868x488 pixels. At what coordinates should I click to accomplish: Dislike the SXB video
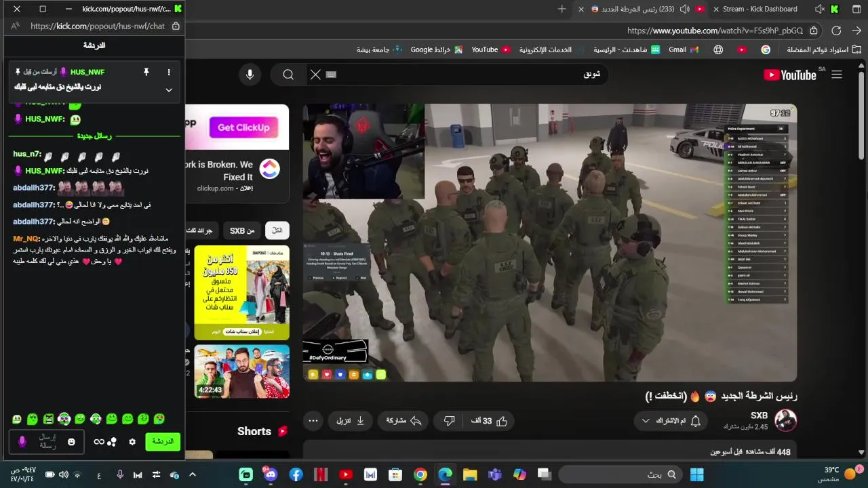[449, 421]
